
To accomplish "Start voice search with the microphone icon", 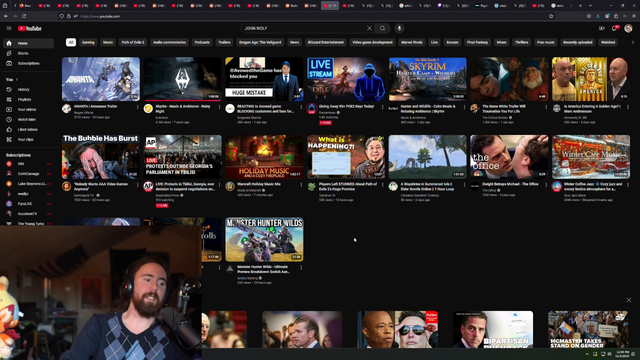I will point(399,28).
